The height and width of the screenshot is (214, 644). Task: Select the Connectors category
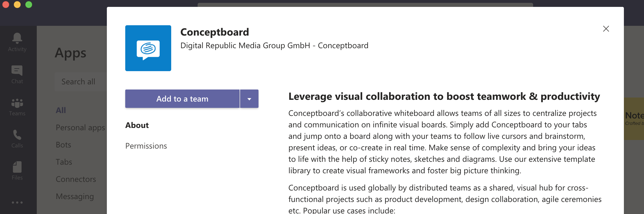76,179
